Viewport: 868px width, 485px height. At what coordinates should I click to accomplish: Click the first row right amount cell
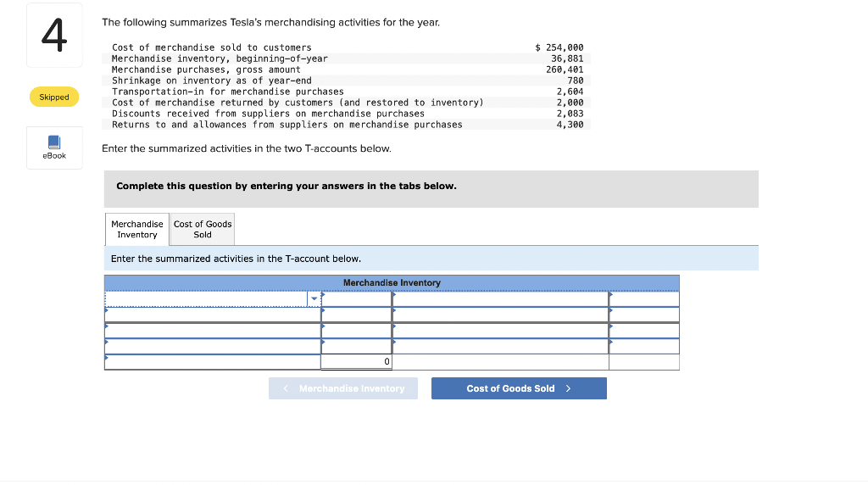pos(644,299)
